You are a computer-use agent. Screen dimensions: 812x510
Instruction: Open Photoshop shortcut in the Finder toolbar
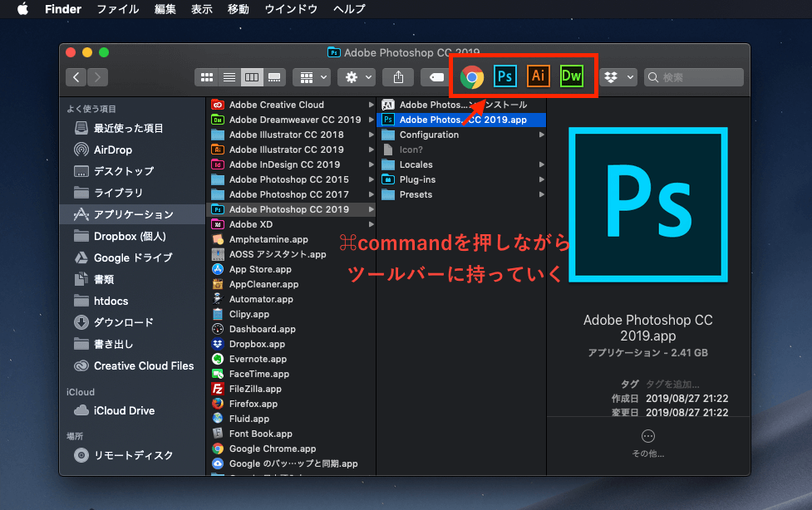[x=505, y=76]
